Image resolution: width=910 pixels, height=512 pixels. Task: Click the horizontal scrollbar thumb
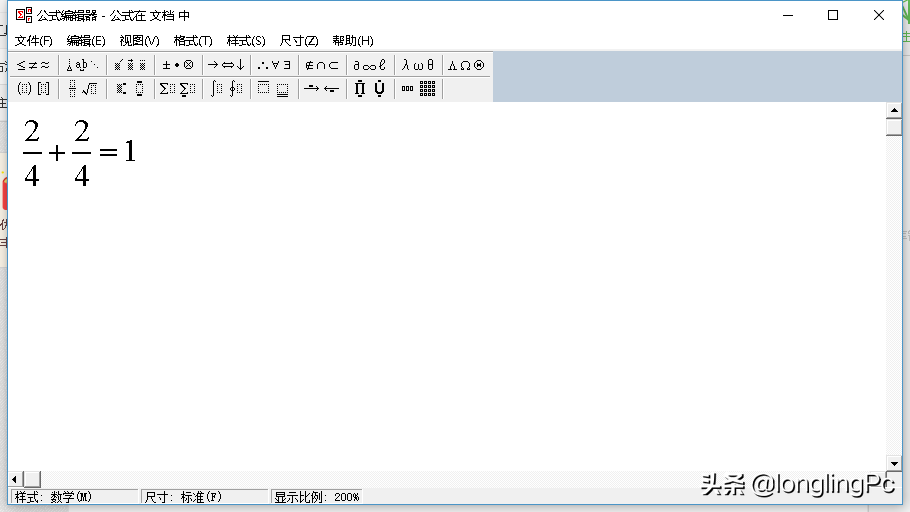tap(32, 479)
